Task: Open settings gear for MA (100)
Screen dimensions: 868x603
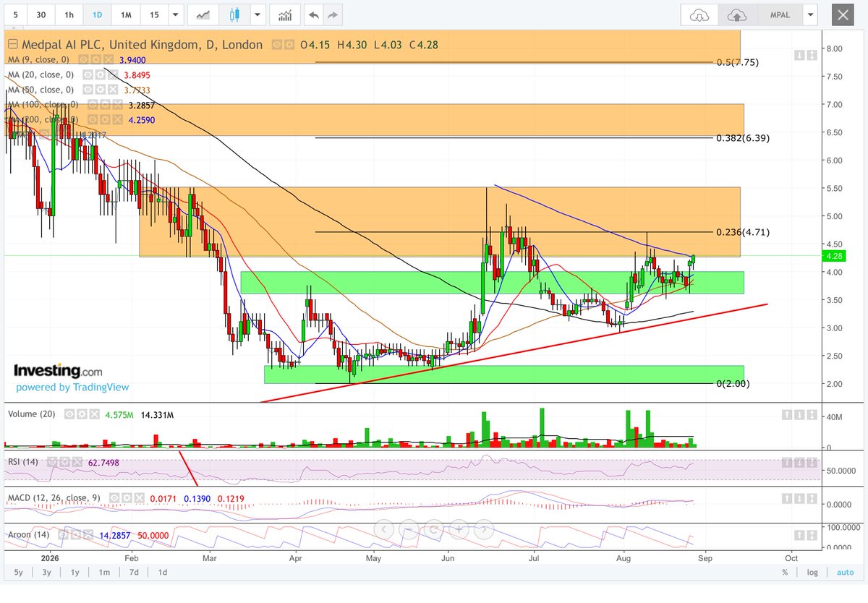Action: coord(104,105)
